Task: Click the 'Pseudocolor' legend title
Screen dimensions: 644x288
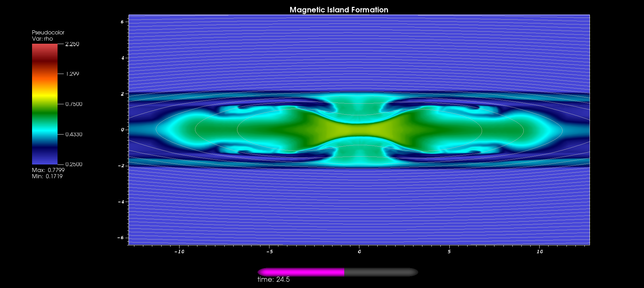Action: coord(48,32)
